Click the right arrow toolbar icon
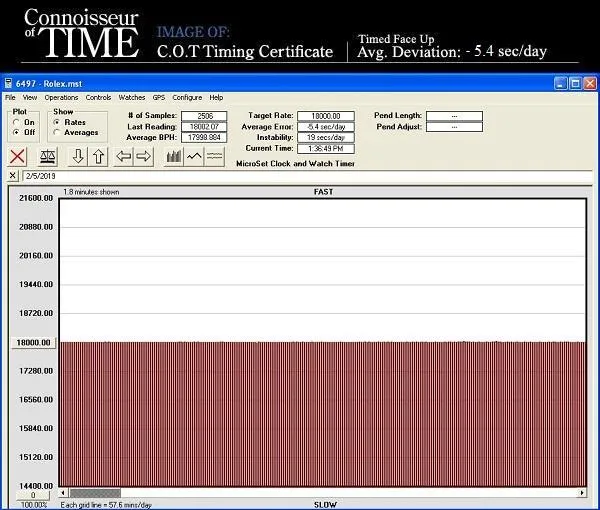 pos(143,157)
